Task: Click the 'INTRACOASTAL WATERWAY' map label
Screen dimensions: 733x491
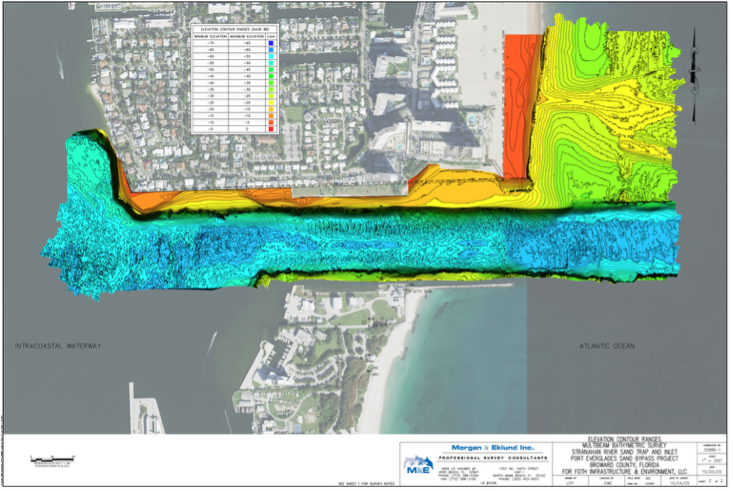Action: (58, 346)
